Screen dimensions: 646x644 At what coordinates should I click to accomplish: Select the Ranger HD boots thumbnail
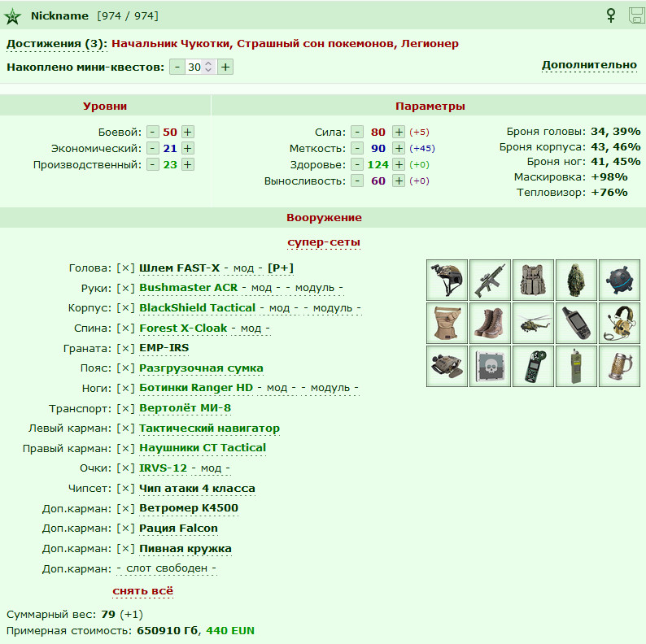coord(491,324)
